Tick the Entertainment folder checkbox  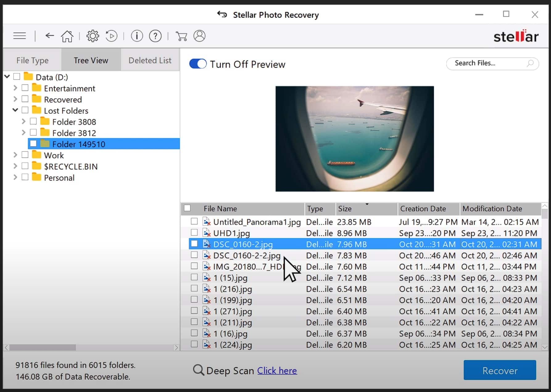coord(25,88)
